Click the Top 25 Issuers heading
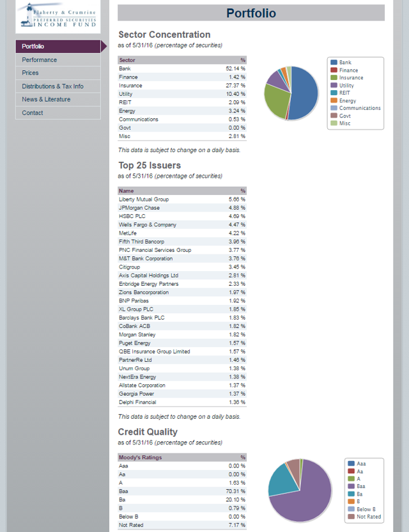Screen dimensions: 409x532 click(x=150, y=166)
